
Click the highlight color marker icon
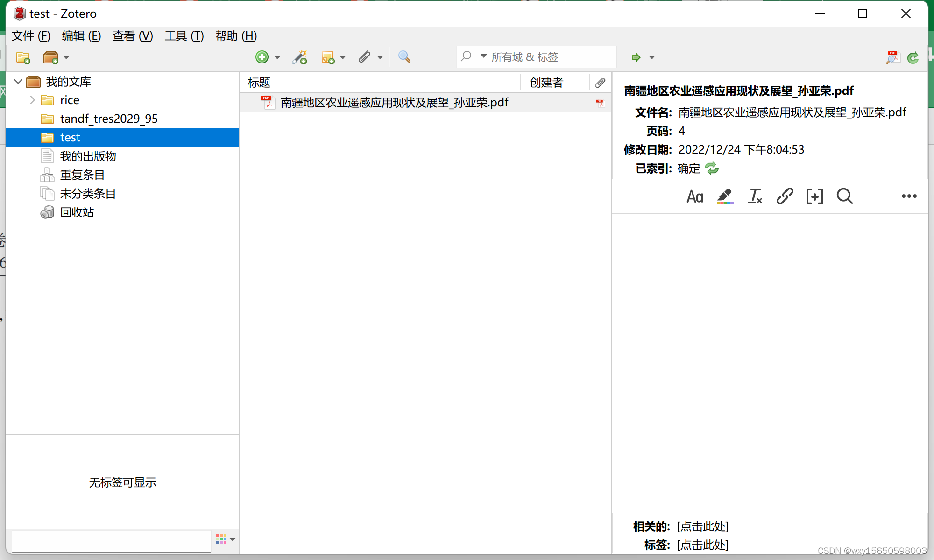(725, 196)
